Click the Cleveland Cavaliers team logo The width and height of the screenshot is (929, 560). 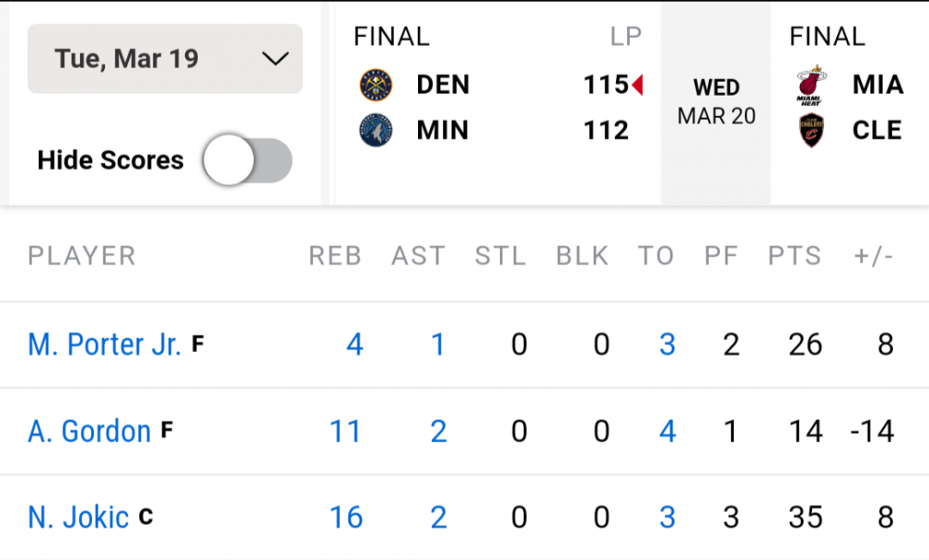[x=812, y=130]
